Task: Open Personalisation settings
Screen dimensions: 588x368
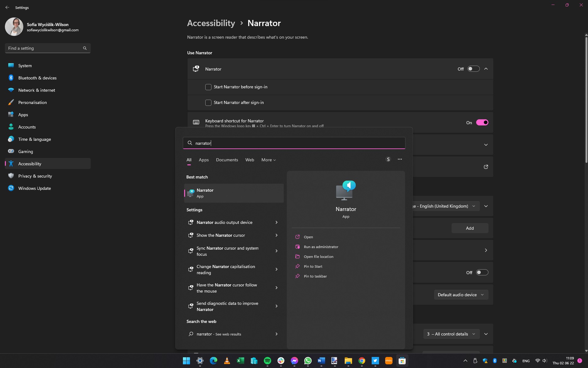Action: [x=48, y=102]
